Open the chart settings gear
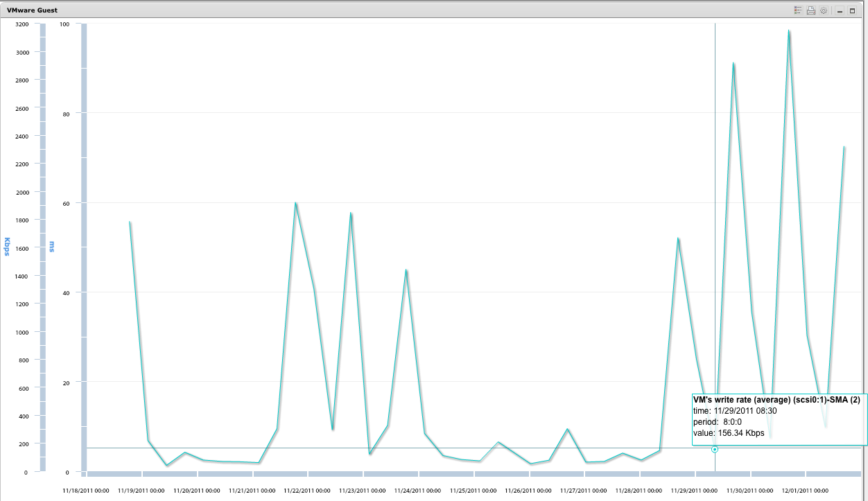The image size is (868, 501). (824, 10)
